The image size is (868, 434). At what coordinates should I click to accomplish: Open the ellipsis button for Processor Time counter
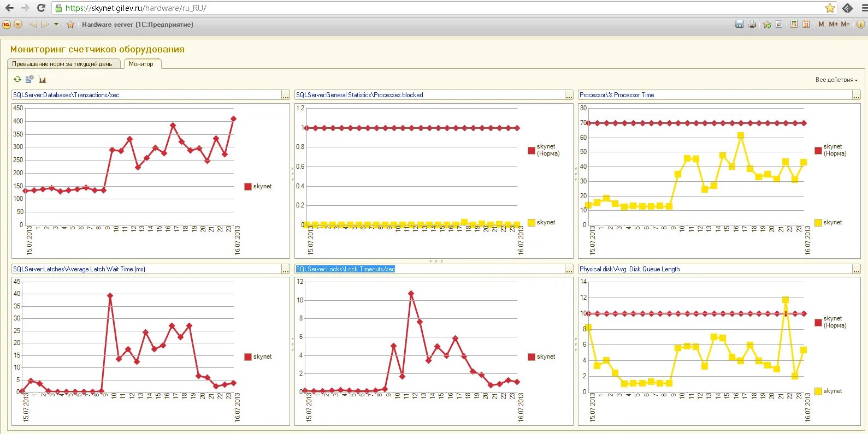[x=857, y=96]
